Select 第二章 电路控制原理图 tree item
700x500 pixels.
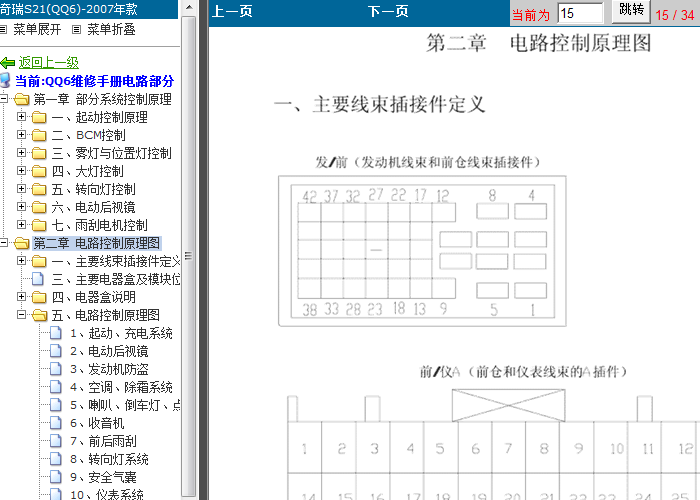[x=97, y=243]
